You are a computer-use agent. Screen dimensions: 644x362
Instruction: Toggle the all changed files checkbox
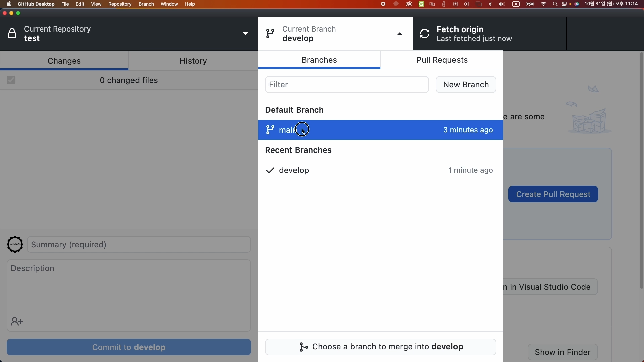(x=11, y=80)
